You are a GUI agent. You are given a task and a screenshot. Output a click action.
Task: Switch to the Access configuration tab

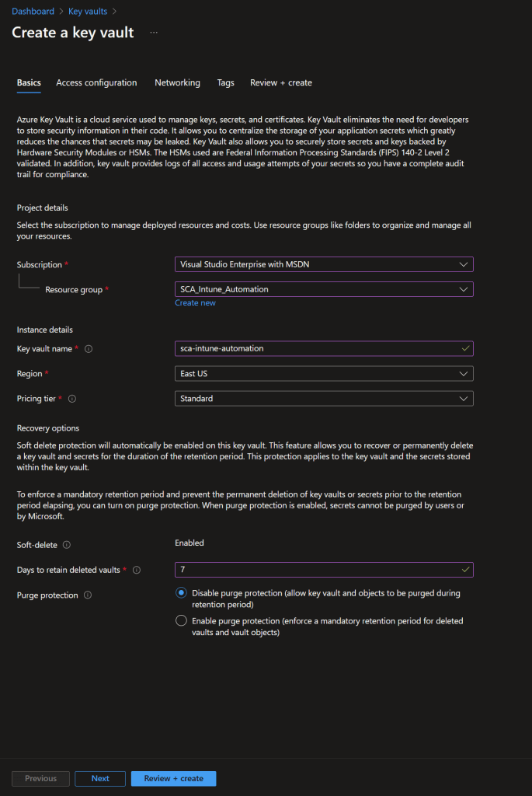[x=96, y=82]
